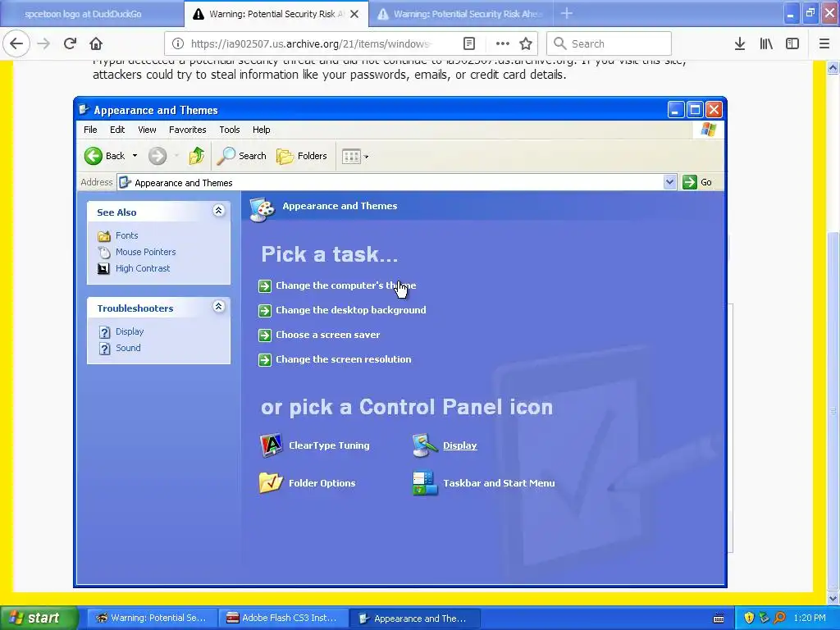Open Firefox library icon

tap(766, 44)
